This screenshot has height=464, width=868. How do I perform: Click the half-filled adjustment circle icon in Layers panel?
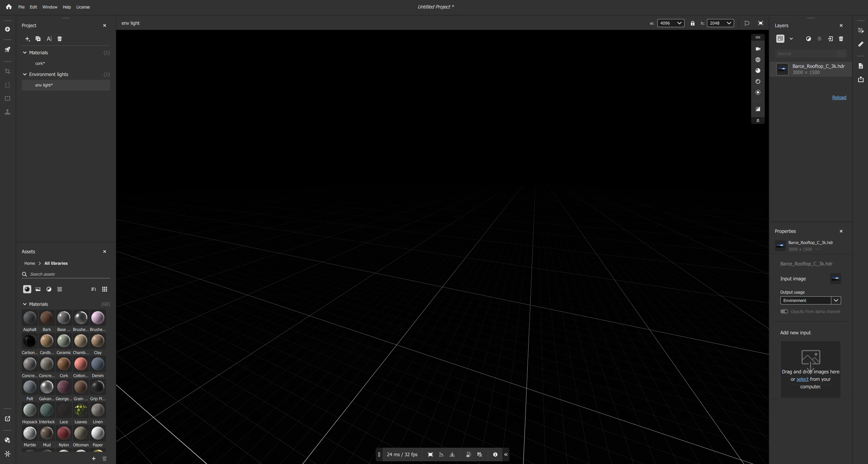[x=808, y=39]
